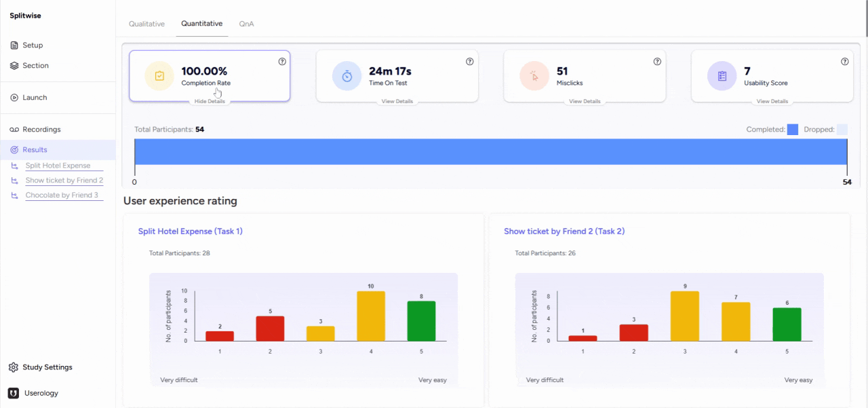This screenshot has height=408, width=868.
Task: Open help tooltip on Usability Score card
Action: (845, 62)
